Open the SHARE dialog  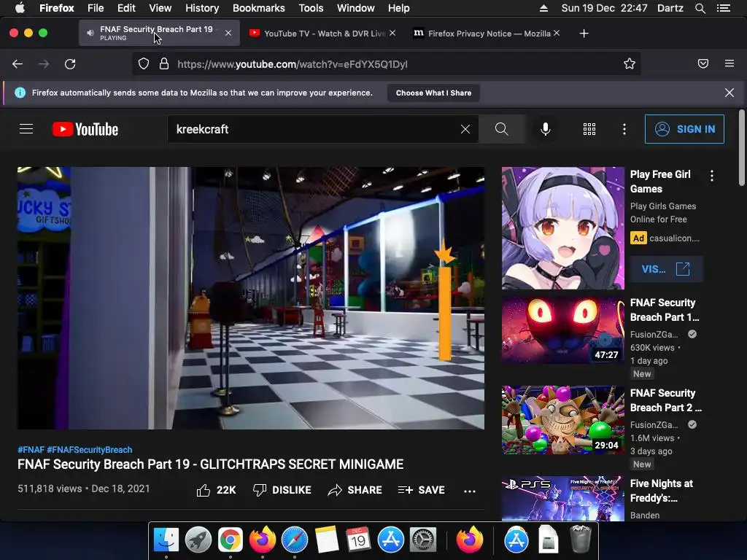pos(355,490)
